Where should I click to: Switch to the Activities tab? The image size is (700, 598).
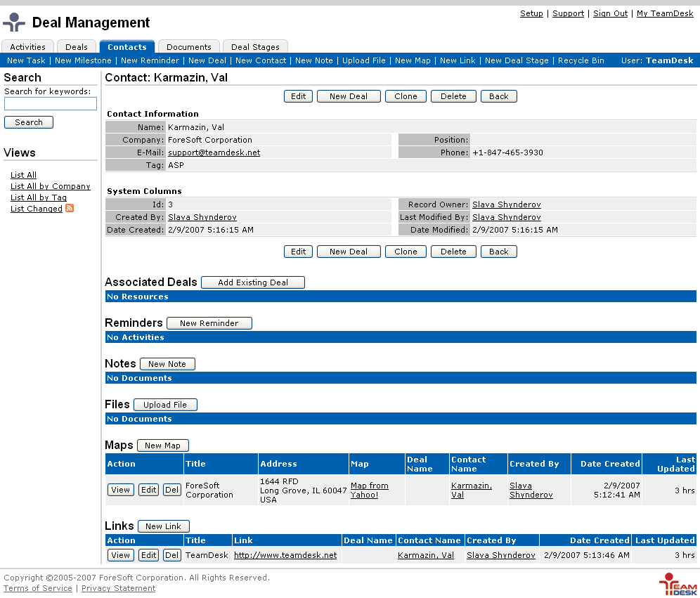point(27,47)
